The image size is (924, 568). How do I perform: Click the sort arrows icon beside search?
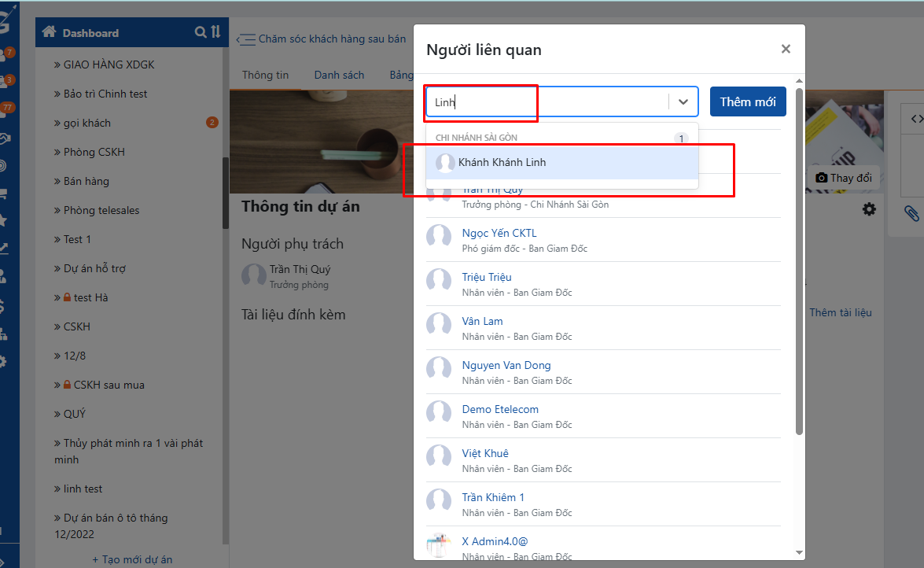216,32
